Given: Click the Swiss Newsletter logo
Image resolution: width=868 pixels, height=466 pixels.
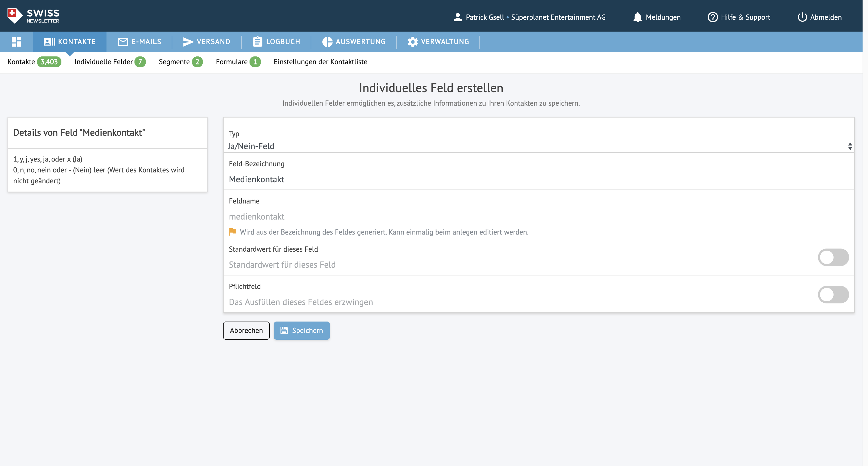Looking at the screenshot, I should click(33, 16).
